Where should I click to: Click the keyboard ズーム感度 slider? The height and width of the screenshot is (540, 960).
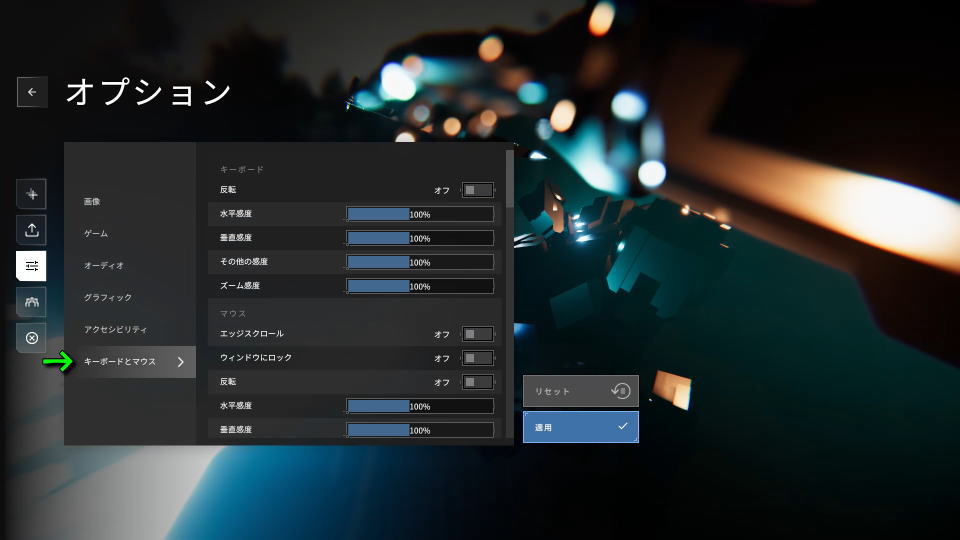pos(420,286)
